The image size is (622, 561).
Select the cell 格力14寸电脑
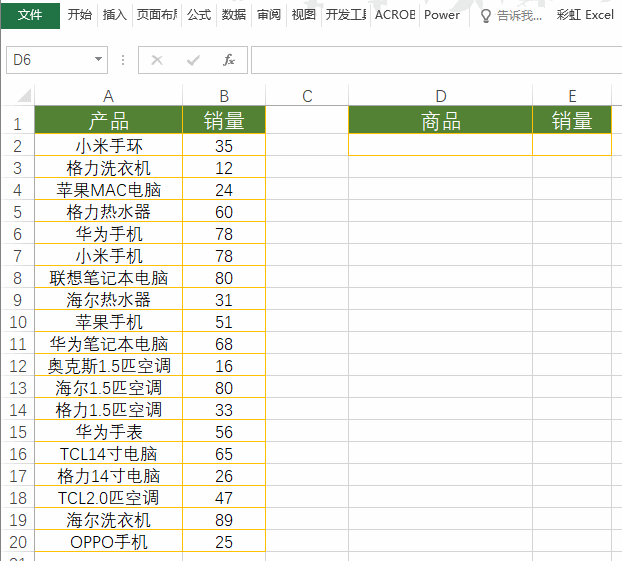[108, 476]
